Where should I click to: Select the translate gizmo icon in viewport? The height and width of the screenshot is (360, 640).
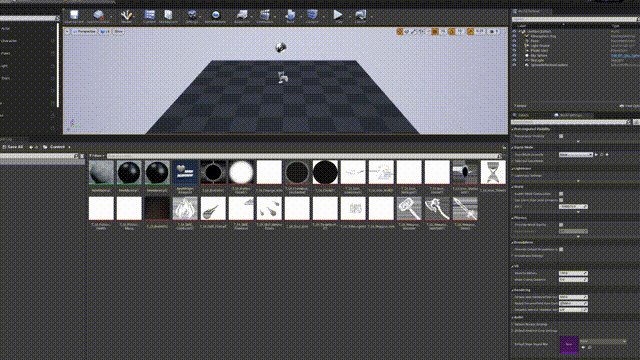point(400,31)
